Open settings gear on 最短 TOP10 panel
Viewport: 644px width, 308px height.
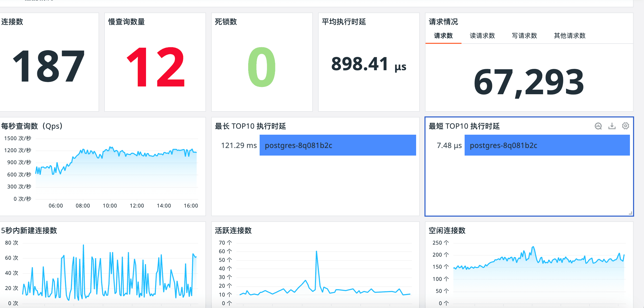tap(625, 126)
